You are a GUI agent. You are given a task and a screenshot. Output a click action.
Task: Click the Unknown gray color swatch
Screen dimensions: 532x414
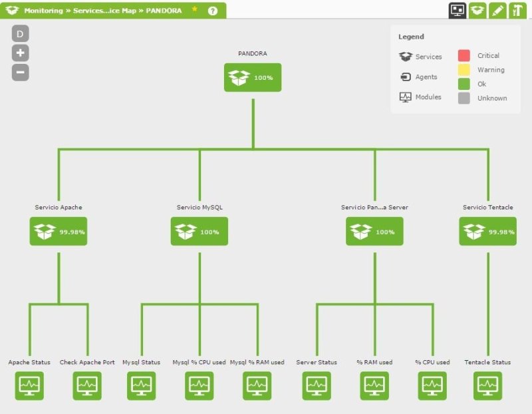tap(464, 98)
